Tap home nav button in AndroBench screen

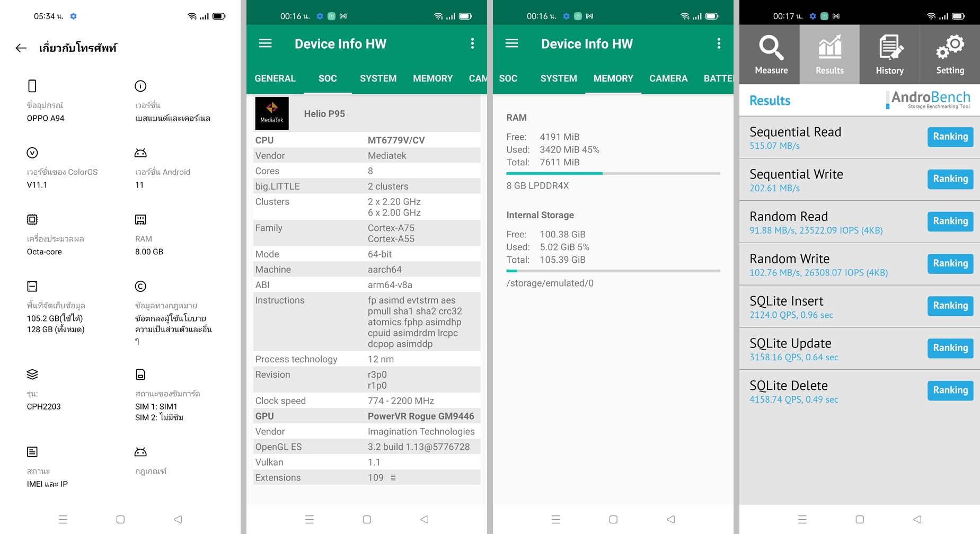click(x=860, y=519)
